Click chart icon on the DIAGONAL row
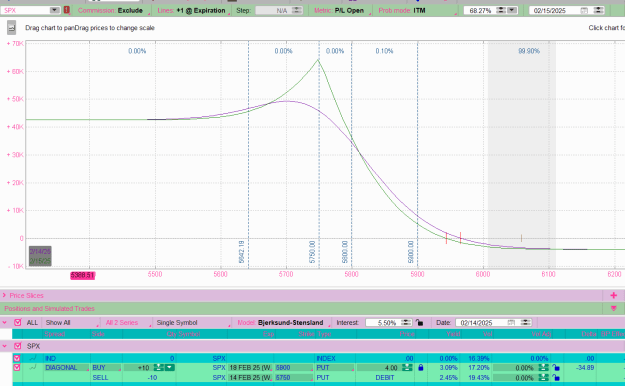Image resolution: width=625 pixels, height=386 pixels. [x=33, y=367]
